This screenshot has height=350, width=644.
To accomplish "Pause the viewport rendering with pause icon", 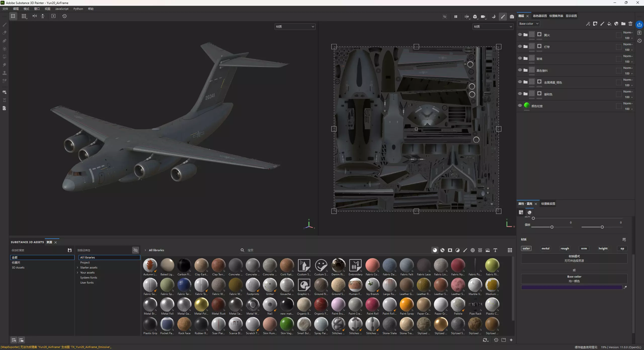I will [456, 17].
